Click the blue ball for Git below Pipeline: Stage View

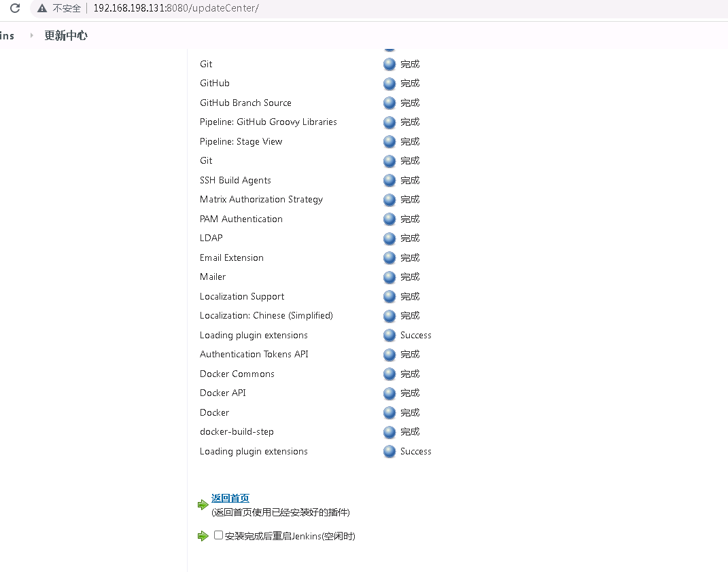coord(389,161)
